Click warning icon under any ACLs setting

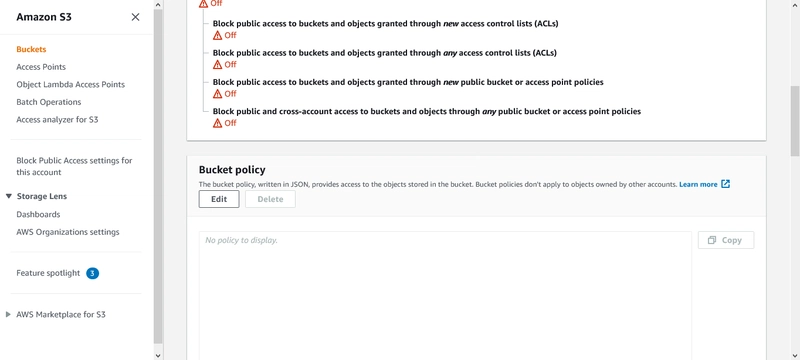click(x=217, y=64)
